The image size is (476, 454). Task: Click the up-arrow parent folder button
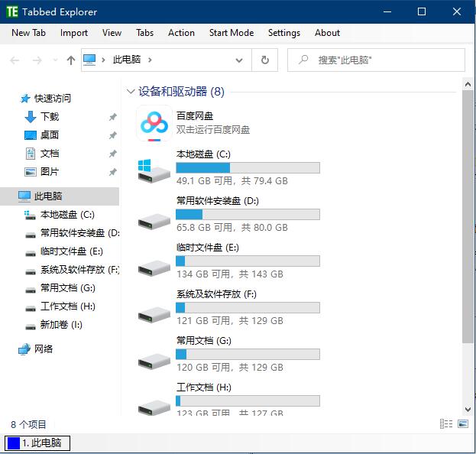click(x=71, y=60)
